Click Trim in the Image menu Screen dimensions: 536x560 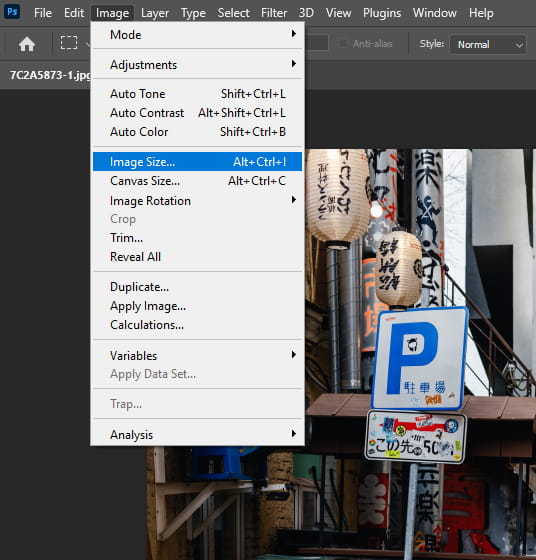tap(197, 238)
